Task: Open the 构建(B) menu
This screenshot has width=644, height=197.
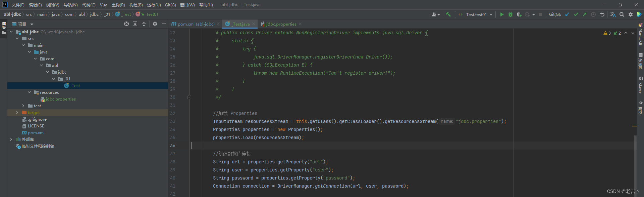Action: (136, 5)
